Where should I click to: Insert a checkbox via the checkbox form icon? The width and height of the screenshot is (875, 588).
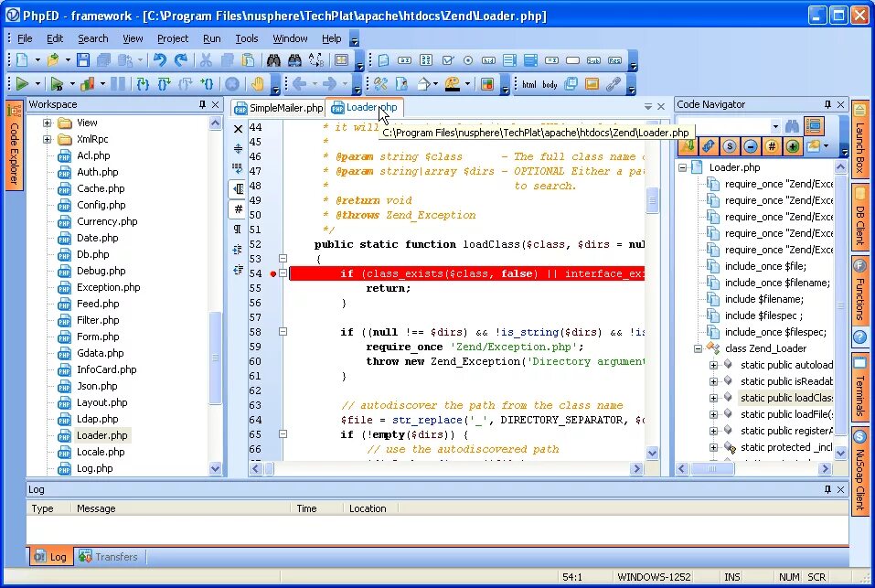pyautogui.click(x=447, y=60)
